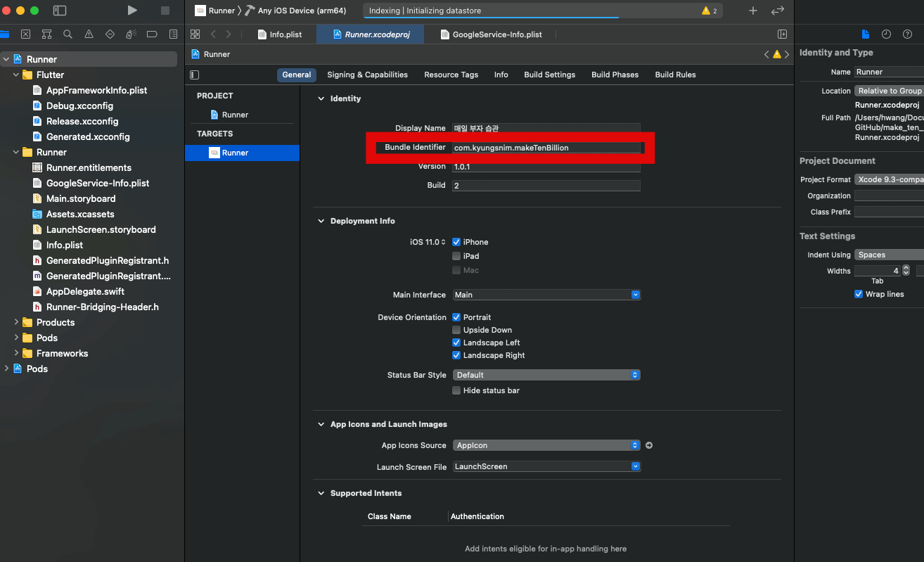Select the Runner target
Image resolution: width=924 pixels, height=562 pixels.
click(x=242, y=153)
